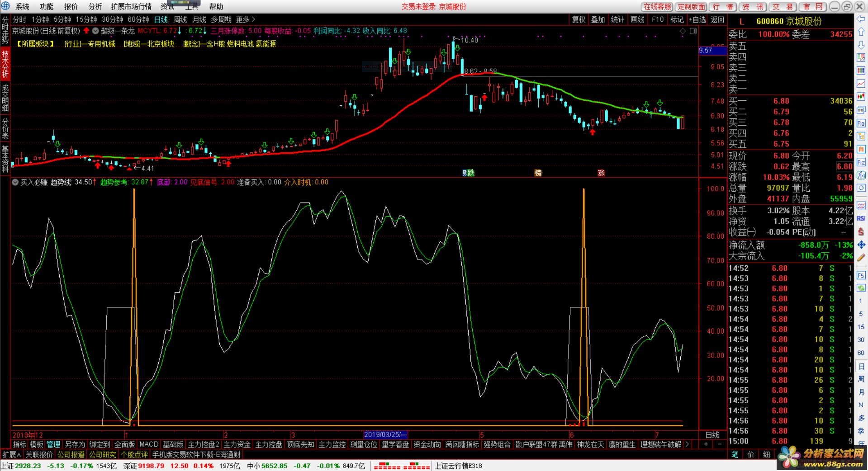Open the 系统 menu
Image resolution: width=868 pixels, height=471 pixels.
click(x=22, y=6)
